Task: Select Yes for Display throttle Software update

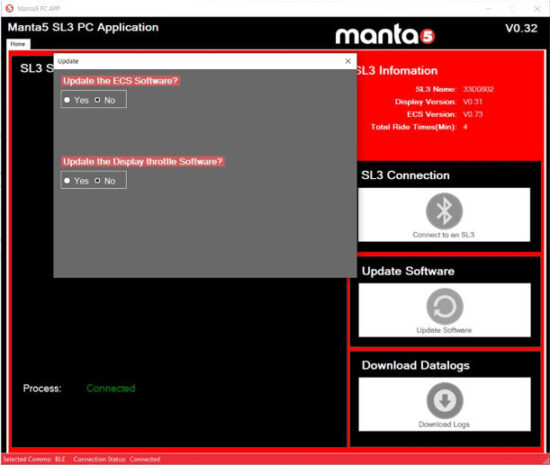Action: point(67,181)
